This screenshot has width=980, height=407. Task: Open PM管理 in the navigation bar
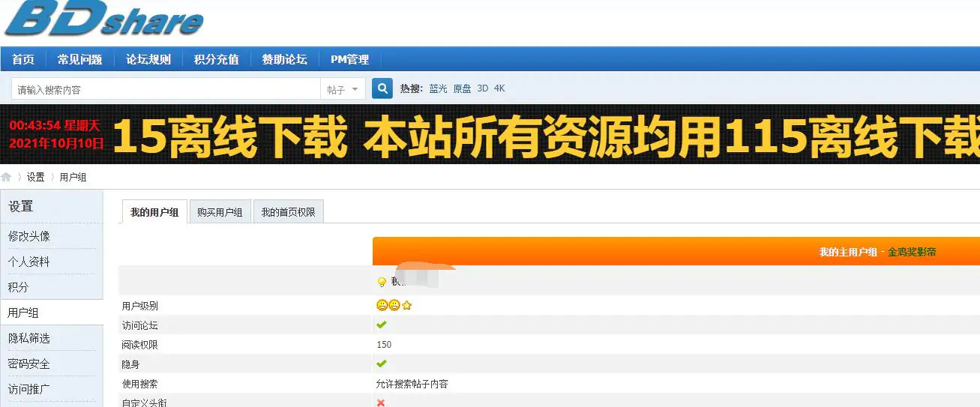(349, 59)
